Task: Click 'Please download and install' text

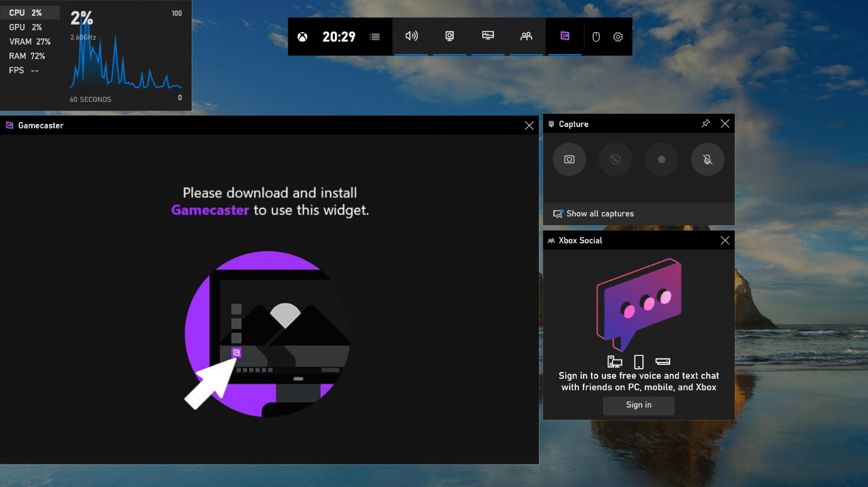Action: [270, 193]
